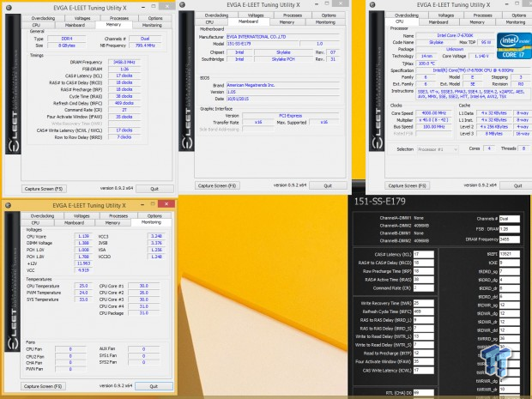This screenshot has height=399, width=532.
Task: Click the E-LEET logo icon in the Mainboard window's title bar
Action: [182, 4]
